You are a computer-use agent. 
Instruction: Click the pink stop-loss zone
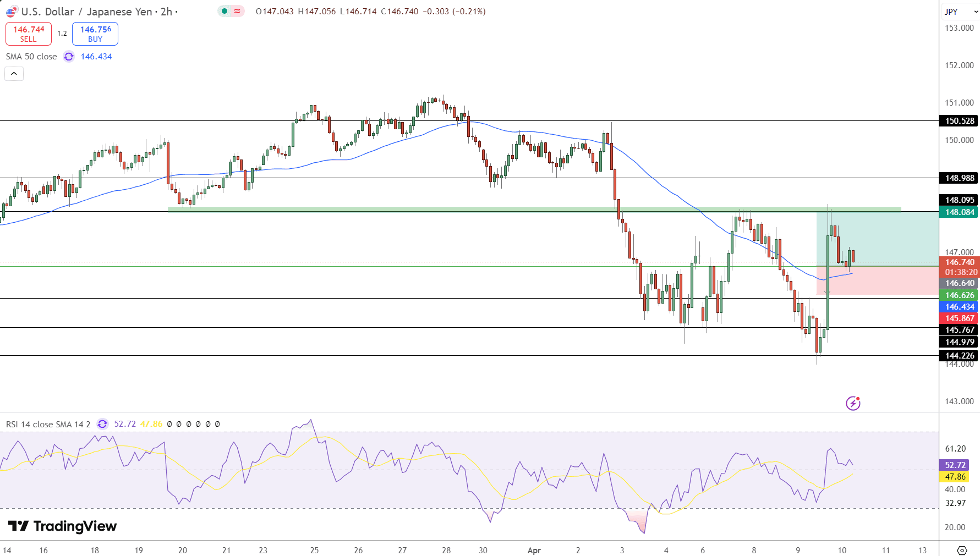[x=877, y=280]
